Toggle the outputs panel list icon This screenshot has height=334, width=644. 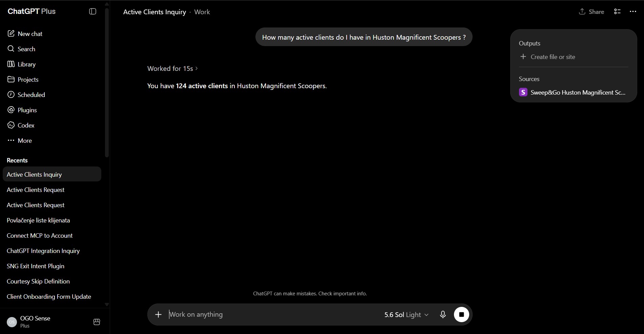617,12
